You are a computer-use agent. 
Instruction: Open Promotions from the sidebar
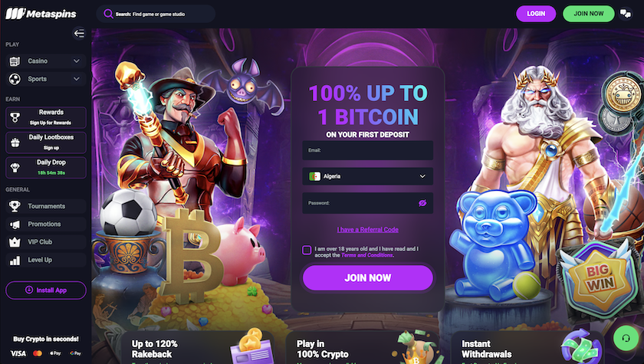(x=46, y=224)
